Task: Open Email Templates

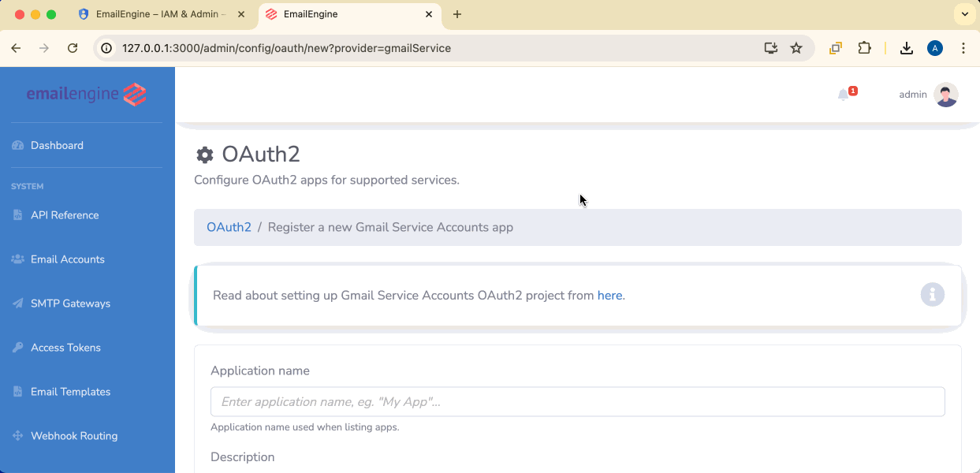Action: click(x=70, y=391)
